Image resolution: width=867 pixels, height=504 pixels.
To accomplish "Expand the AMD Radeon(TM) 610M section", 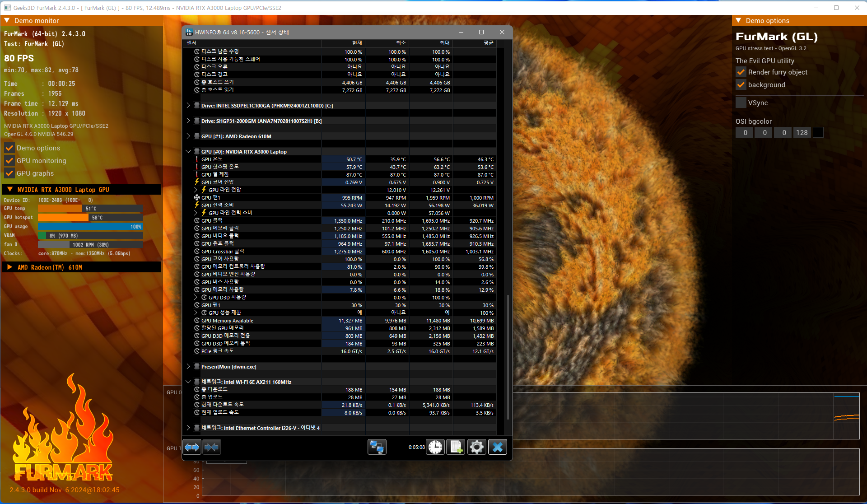I will (x=10, y=267).
